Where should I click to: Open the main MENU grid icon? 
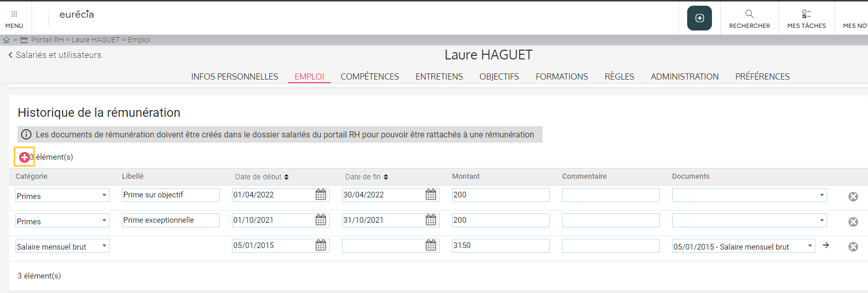[x=14, y=14]
